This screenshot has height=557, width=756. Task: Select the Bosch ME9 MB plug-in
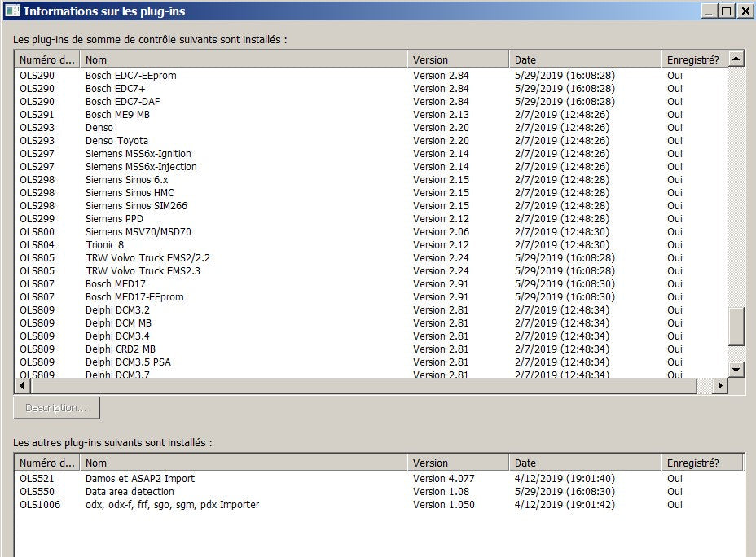tap(371, 115)
